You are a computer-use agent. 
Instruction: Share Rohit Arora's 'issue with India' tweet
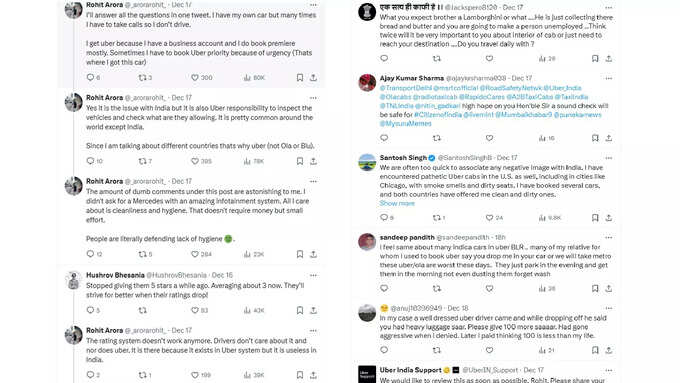[313, 161]
